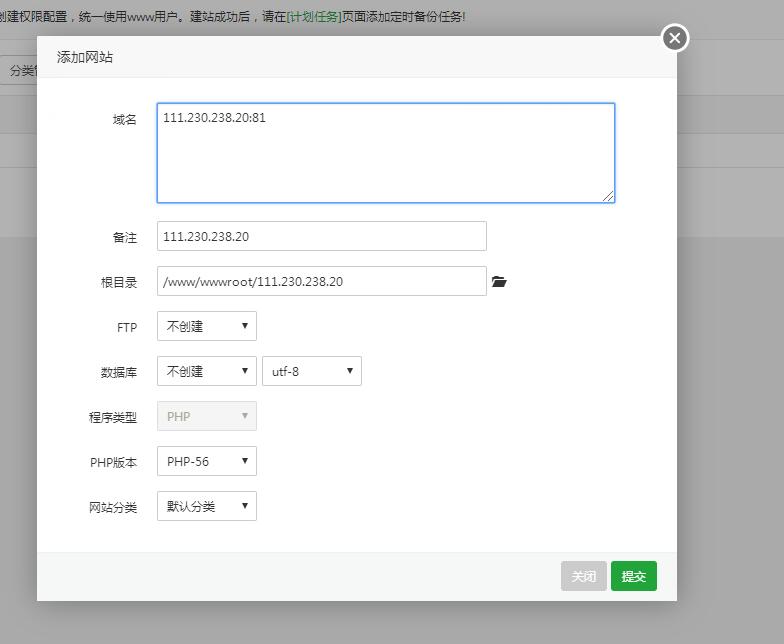The width and height of the screenshot is (784, 644).
Task: Expand the 网站分类 默认分类 dropdown
Action: (207, 506)
